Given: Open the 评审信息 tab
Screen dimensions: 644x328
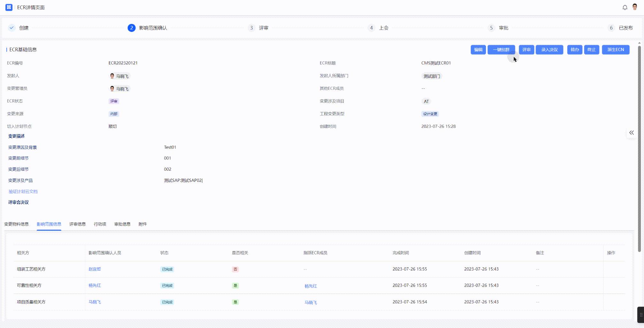Looking at the screenshot, I should [77, 224].
